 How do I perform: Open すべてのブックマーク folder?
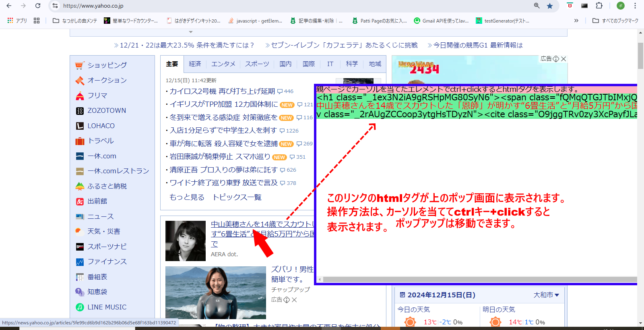click(615, 21)
